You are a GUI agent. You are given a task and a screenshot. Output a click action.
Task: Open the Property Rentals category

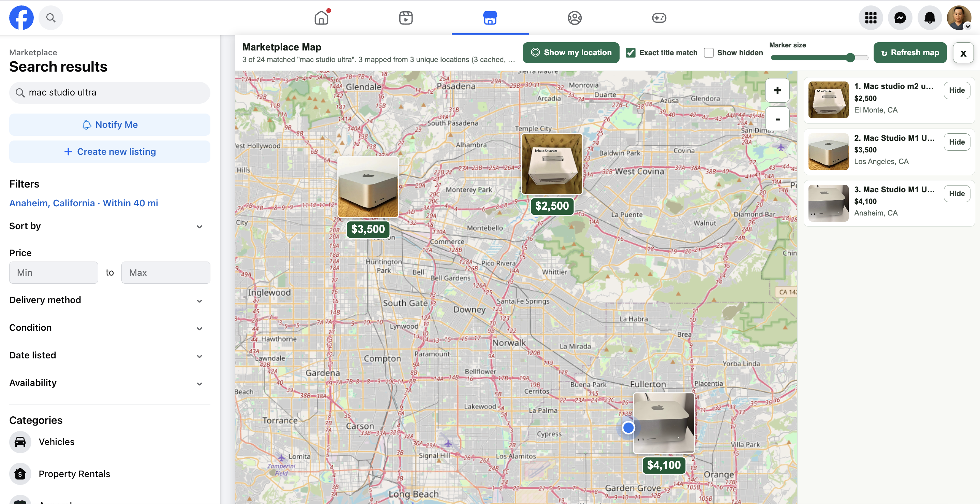pos(109,474)
